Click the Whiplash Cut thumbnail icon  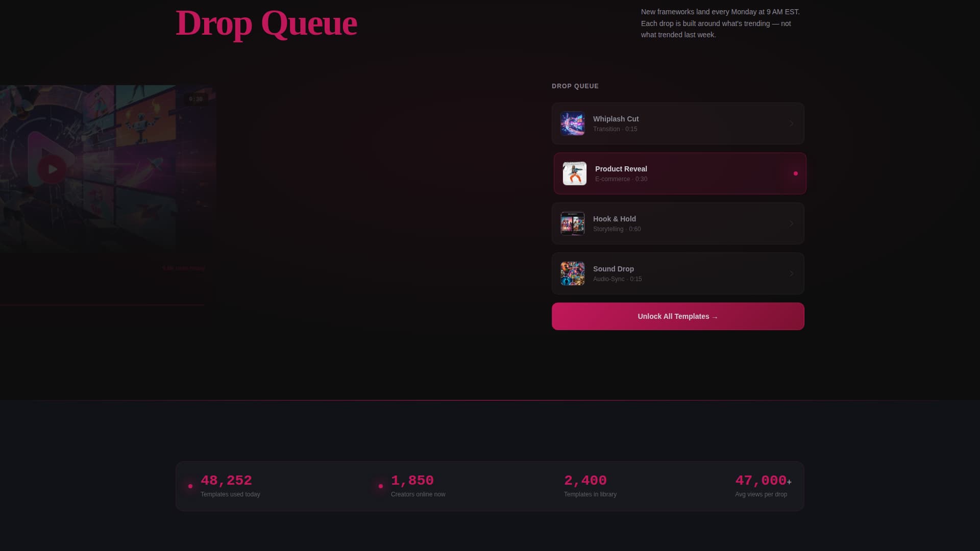tap(573, 123)
